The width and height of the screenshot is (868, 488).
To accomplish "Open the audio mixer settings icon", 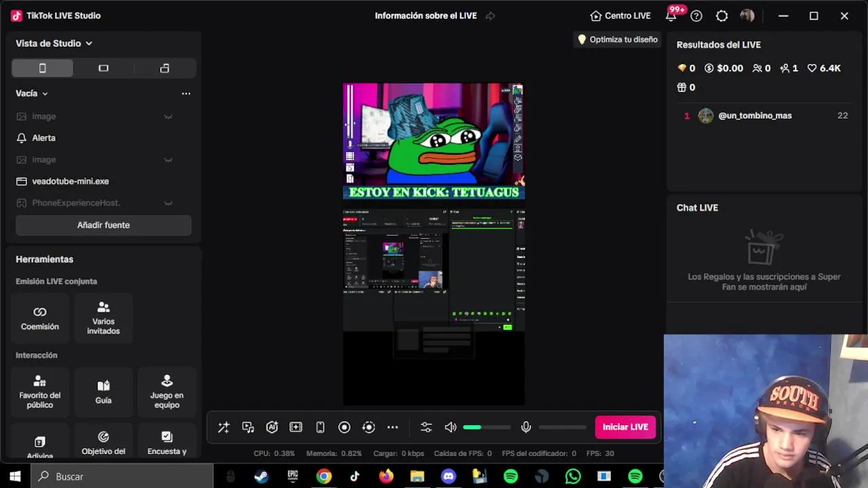I will 426,427.
